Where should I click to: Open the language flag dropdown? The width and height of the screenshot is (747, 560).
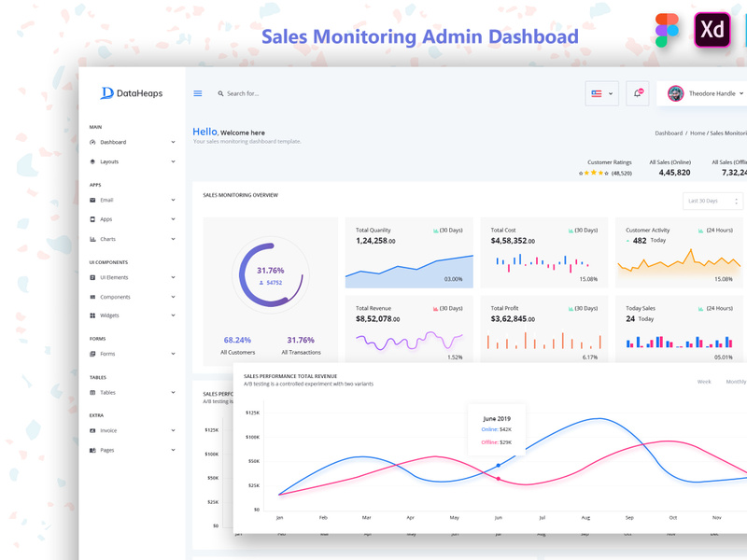(601, 93)
